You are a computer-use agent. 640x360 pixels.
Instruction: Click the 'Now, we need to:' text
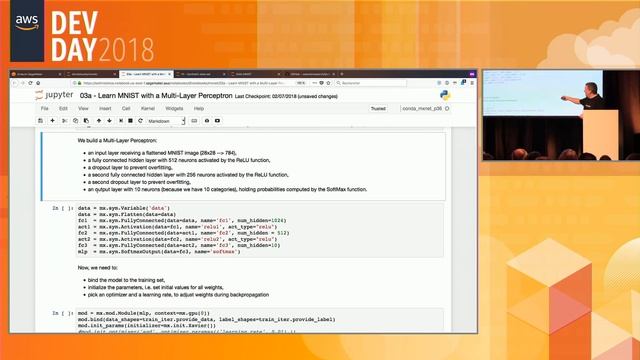point(98,268)
